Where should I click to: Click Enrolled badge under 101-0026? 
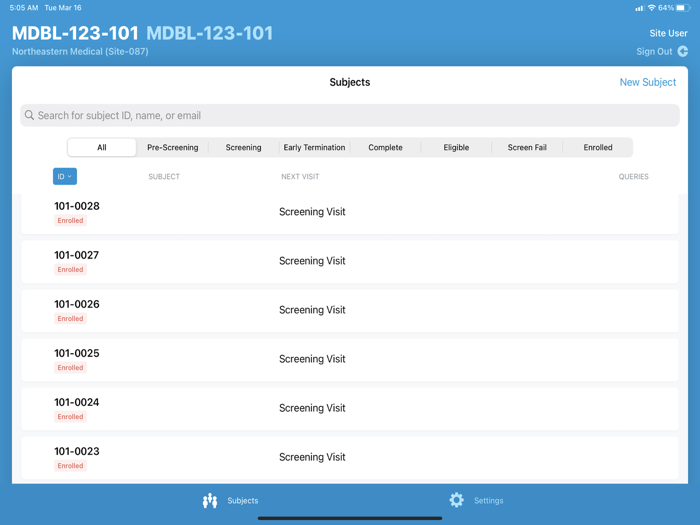pos(70,319)
